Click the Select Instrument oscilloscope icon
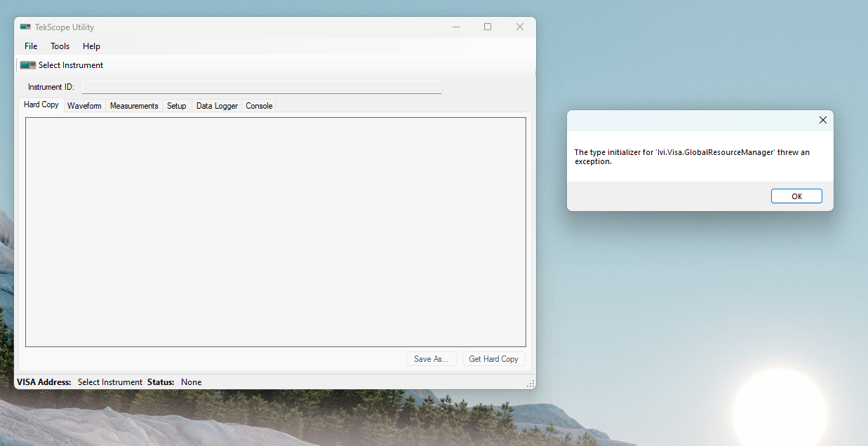868x446 pixels. point(28,65)
